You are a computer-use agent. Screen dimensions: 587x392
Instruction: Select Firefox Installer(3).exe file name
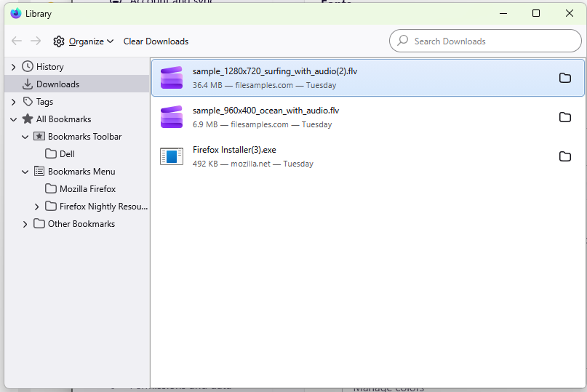click(234, 150)
